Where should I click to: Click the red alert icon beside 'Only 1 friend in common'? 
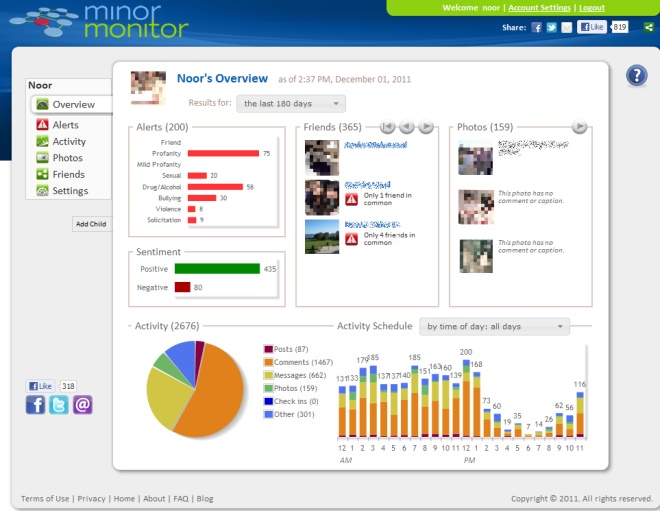pyautogui.click(x=351, y=199)
